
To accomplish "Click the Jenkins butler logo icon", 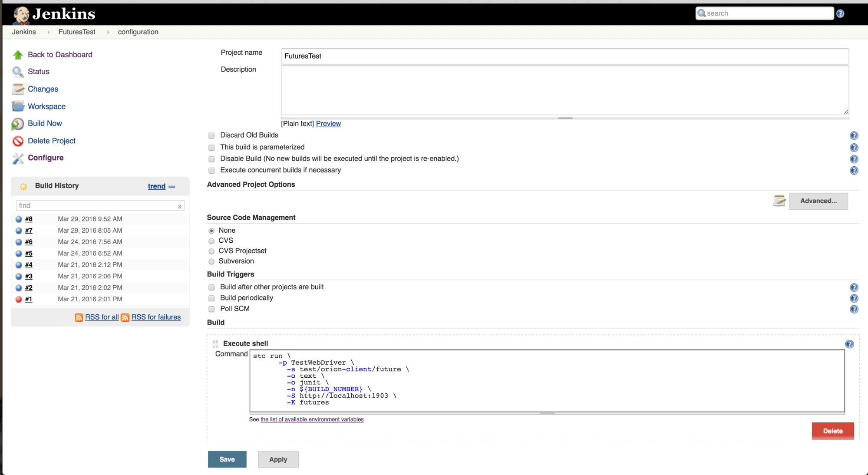I will [x=21, y=15].
